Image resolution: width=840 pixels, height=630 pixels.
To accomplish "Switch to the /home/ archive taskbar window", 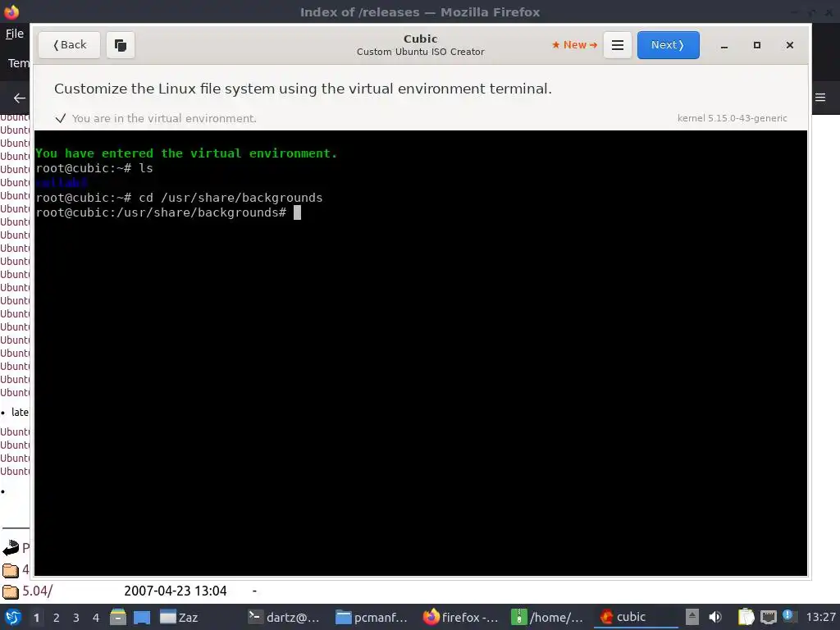I will [x=547, y=617].
